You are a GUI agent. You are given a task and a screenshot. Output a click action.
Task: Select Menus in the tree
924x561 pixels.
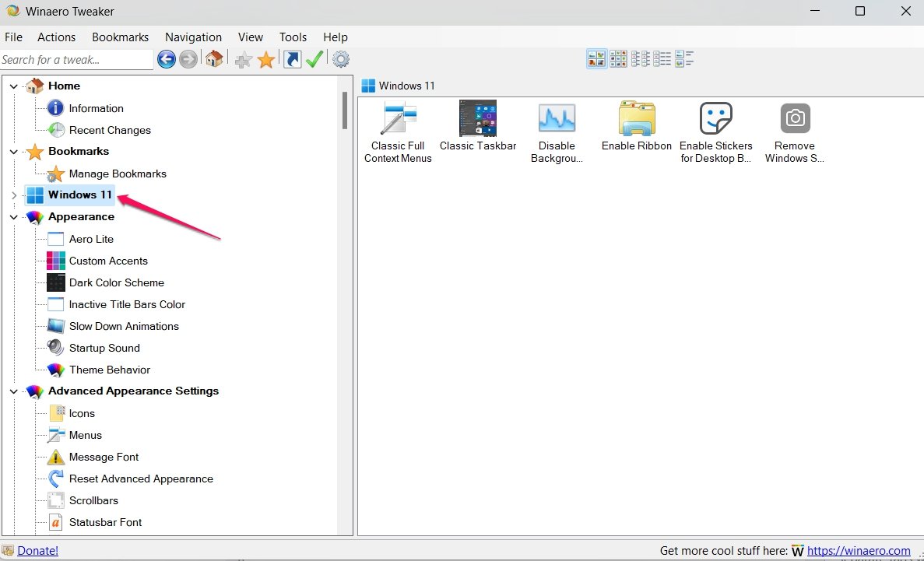pos(85,435)
